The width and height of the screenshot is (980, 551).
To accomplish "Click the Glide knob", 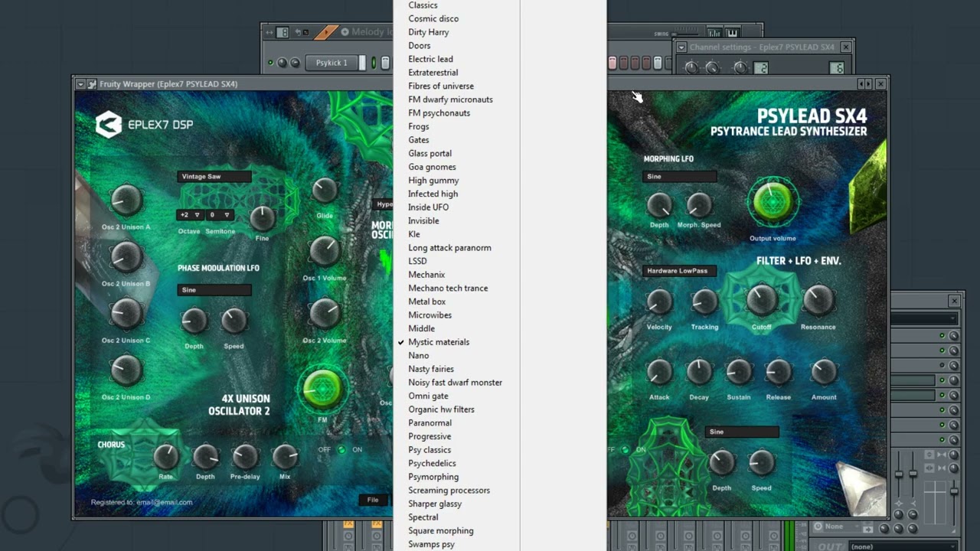I will [x=325, y=191].
